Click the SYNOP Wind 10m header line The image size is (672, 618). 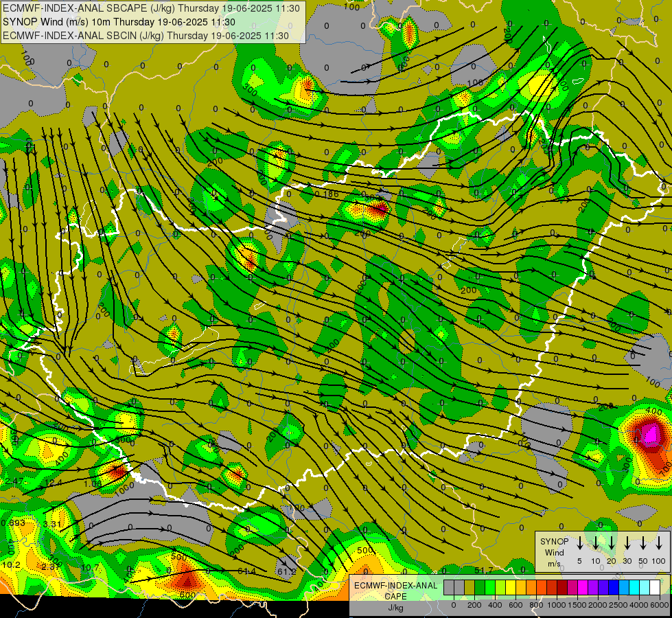pyautogui.click(x=119, y=22)
